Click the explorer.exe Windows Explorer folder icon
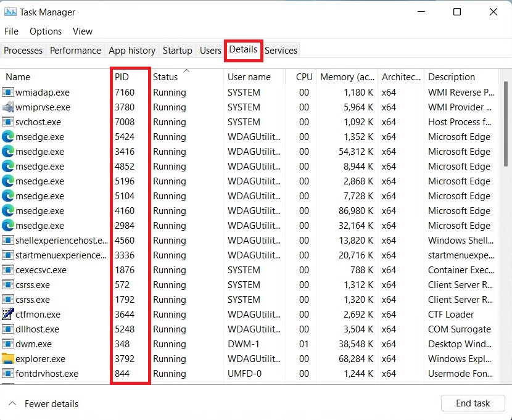Image resolution: width=512 pixels, height=420 pixels. point(7,358)
